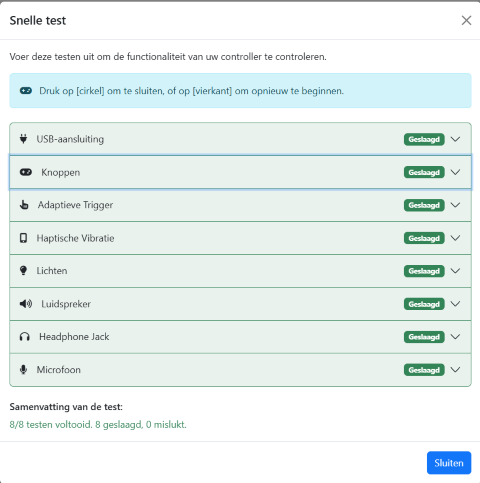
Task: Select the Haptische Vibratie label
Action: [75, 238]
